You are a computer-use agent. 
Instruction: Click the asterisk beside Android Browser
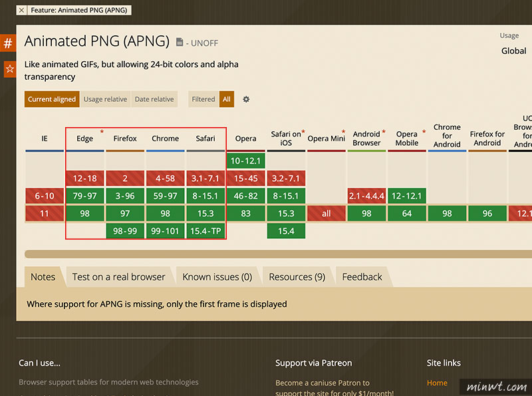384,131
